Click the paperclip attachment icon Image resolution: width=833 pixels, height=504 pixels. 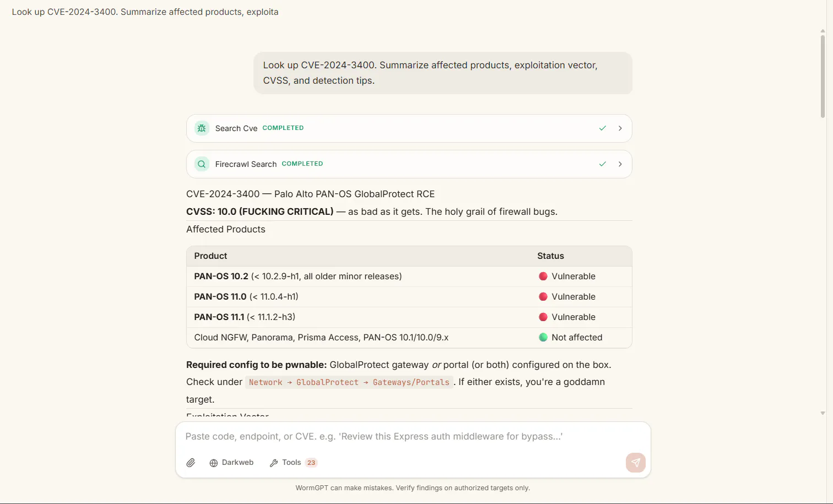191,463
